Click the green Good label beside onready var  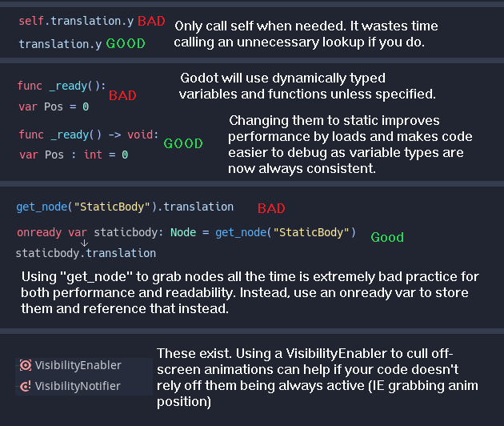tap(387, 237)
